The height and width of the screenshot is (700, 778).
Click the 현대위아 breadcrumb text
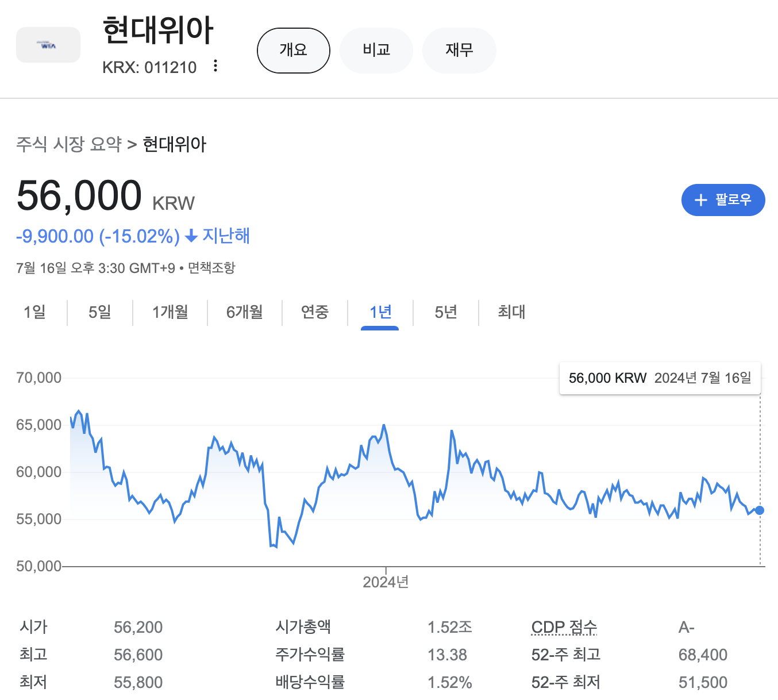(175, 144)
